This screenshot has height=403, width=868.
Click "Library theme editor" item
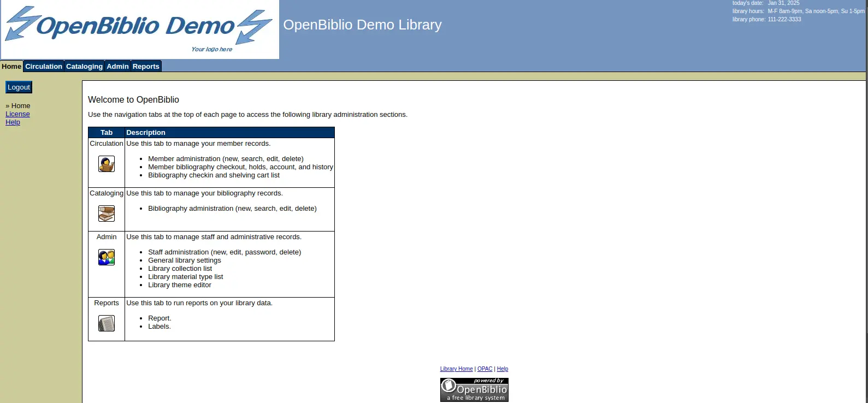[x=180, y=285]
